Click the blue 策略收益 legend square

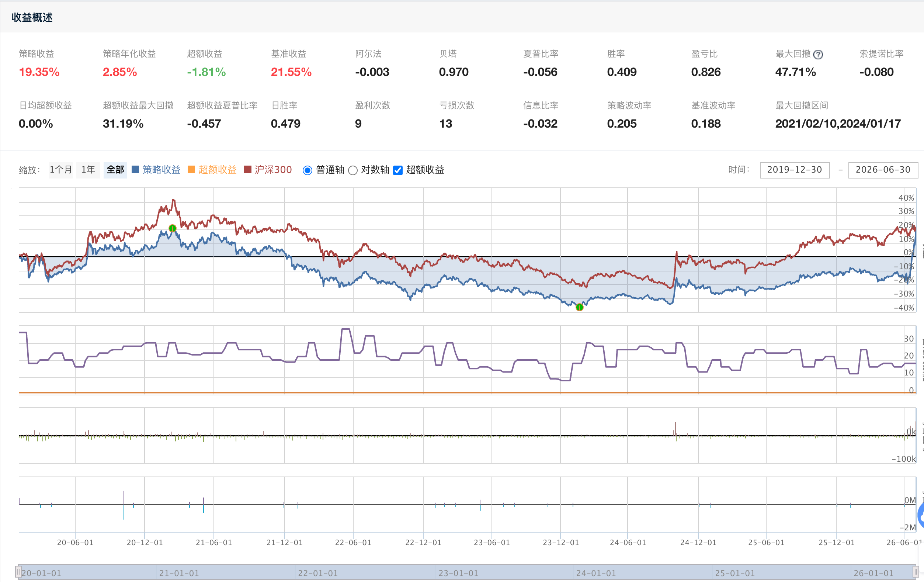(x=135, y=169)
